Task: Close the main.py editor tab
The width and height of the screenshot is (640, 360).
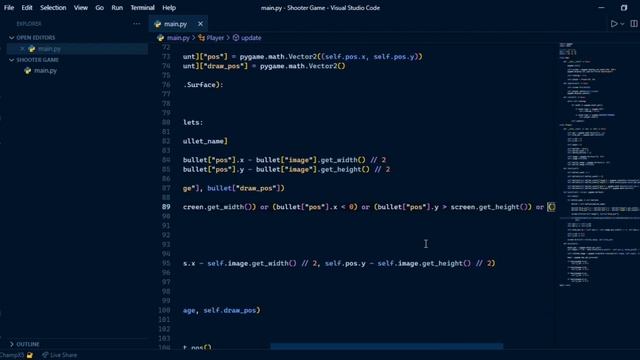Action: tap(200, 24)
